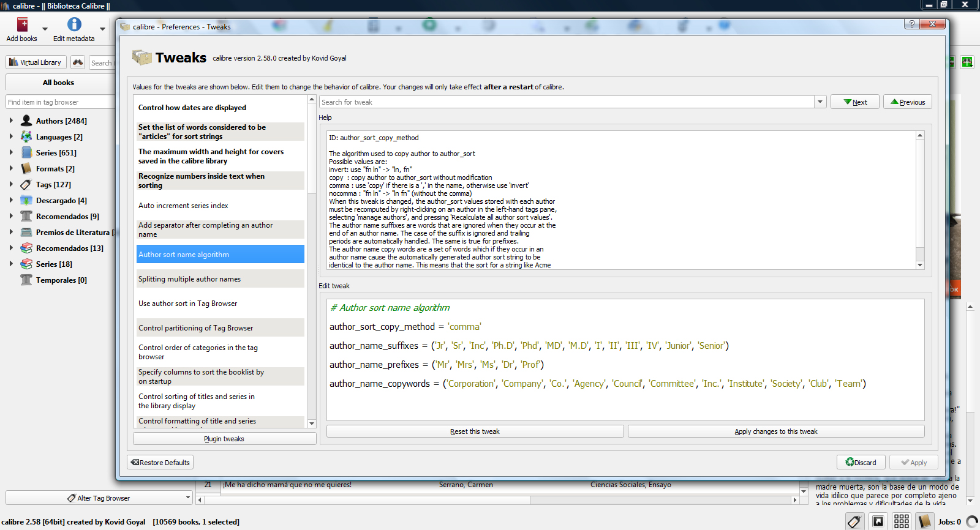Click the tweak list scrollbar down arrow
Screen dimensions: 980x530
312,424
